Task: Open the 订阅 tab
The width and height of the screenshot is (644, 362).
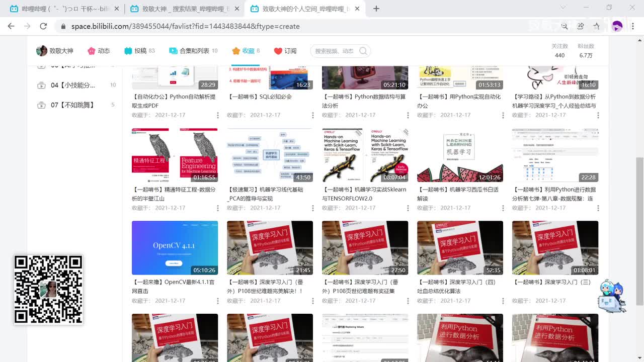Action: [x=285, y=51]
